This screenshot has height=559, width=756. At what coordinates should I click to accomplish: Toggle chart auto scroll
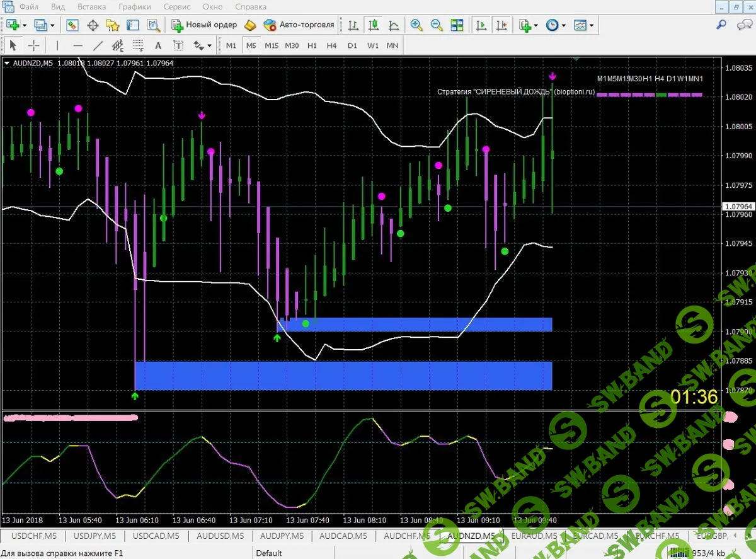click(481, 25)
